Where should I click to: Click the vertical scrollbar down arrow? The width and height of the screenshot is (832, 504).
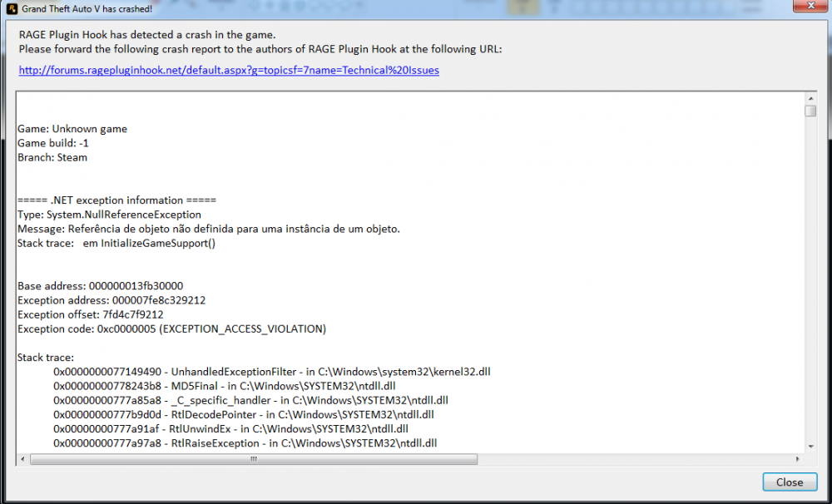[810, 447]
